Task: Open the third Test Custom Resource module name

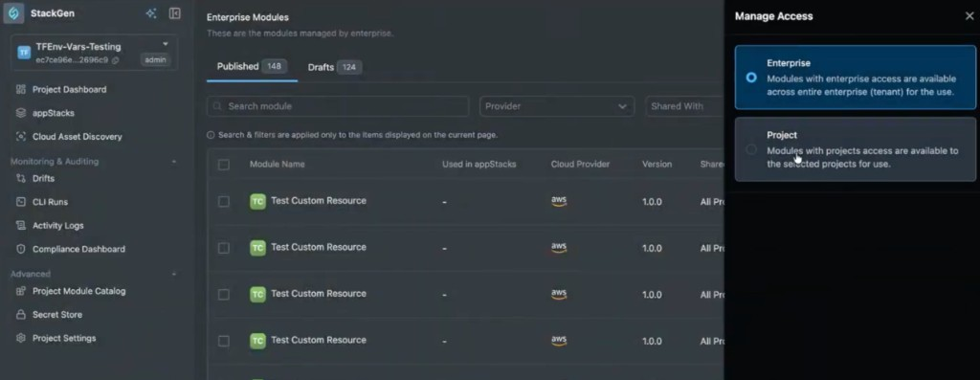Action: tap(318, 293)
